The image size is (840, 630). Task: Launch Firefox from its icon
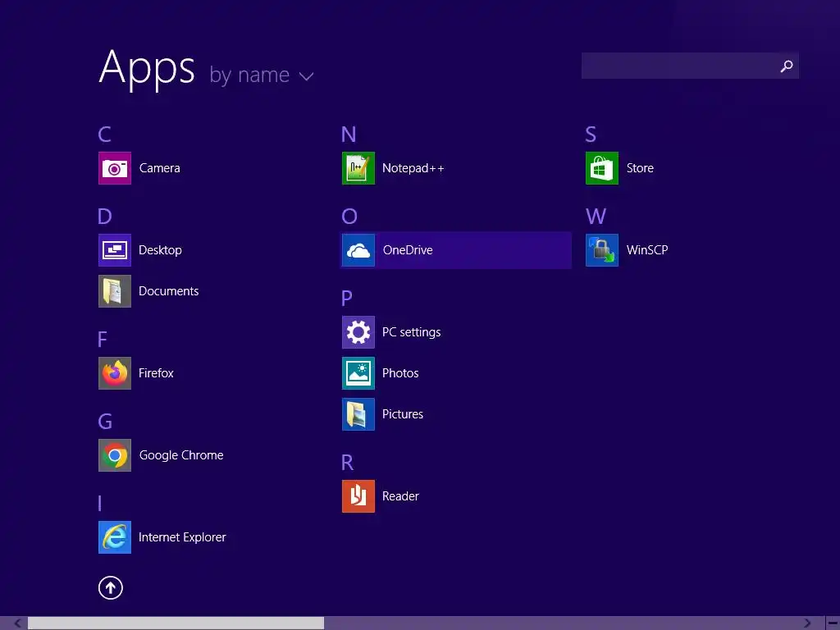tap(115, 373)
